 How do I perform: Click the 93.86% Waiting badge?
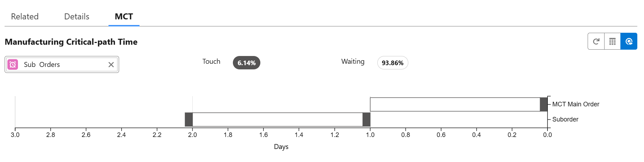(392, 63)
